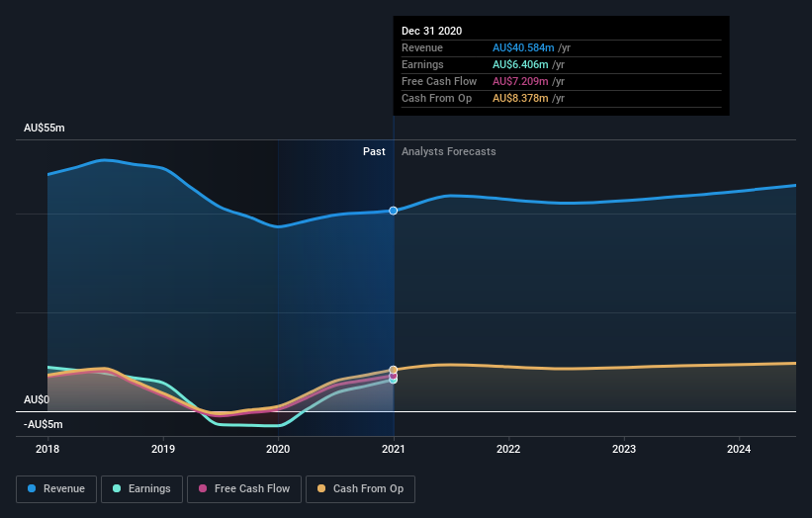Viewport: 812px width, 518px height.
Task: Click the Revenue data point marker at 2021
Action: (x=393, y=211)
